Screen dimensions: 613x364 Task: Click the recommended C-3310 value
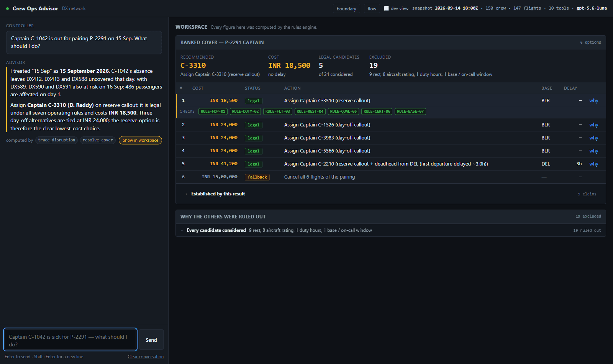193,66
